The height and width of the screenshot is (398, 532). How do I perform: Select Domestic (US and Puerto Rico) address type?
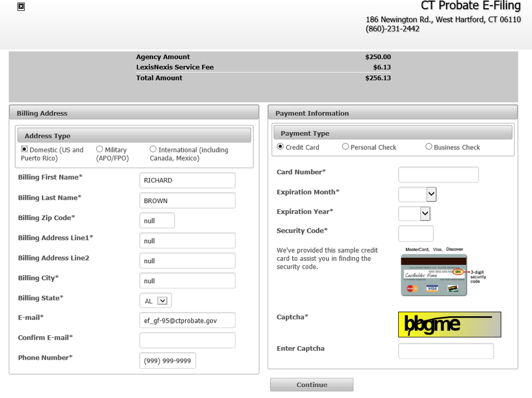(25, 149)
